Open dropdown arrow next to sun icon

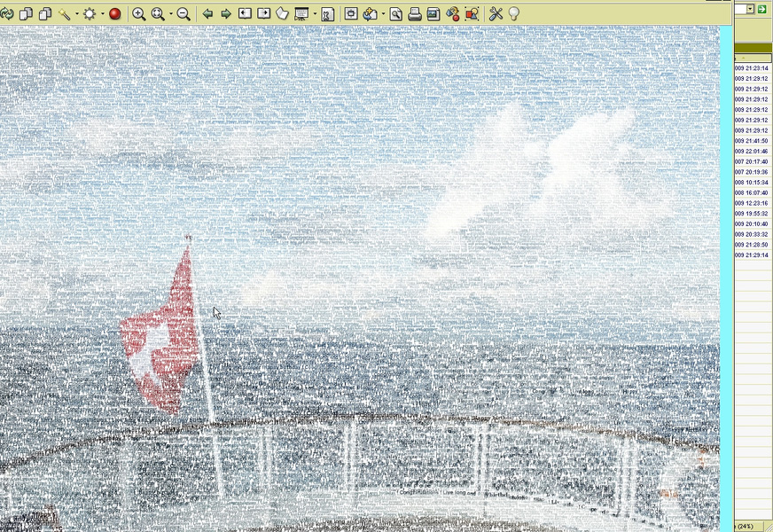pyautogui.click(x=102, y=14)
